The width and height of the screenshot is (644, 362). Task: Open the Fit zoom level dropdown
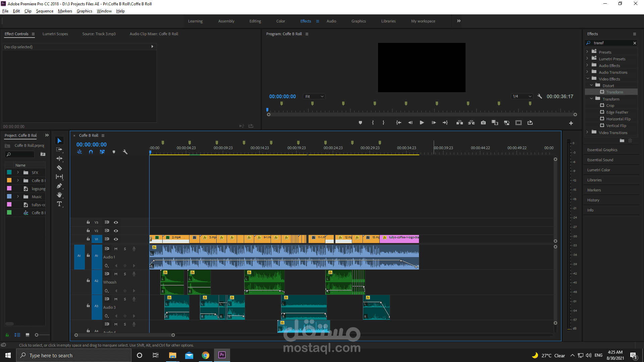click(x=314, y=97)
